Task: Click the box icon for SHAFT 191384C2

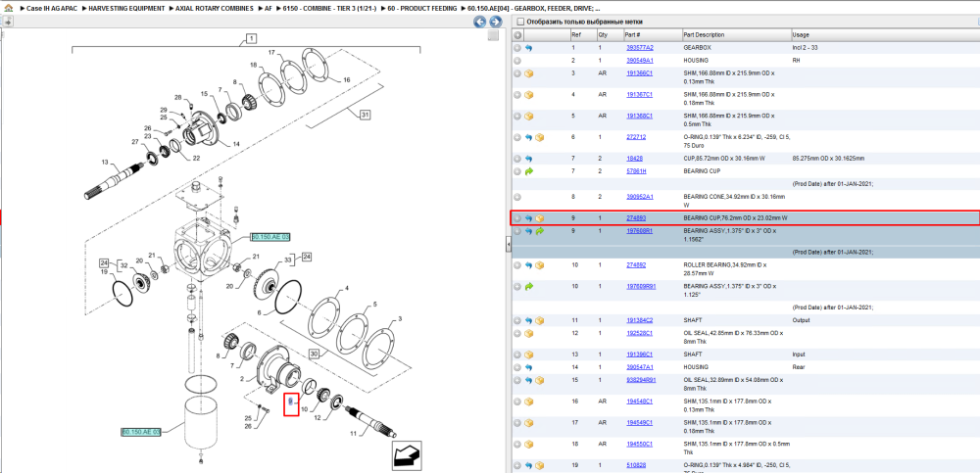Action: click(x=540, y=320)
